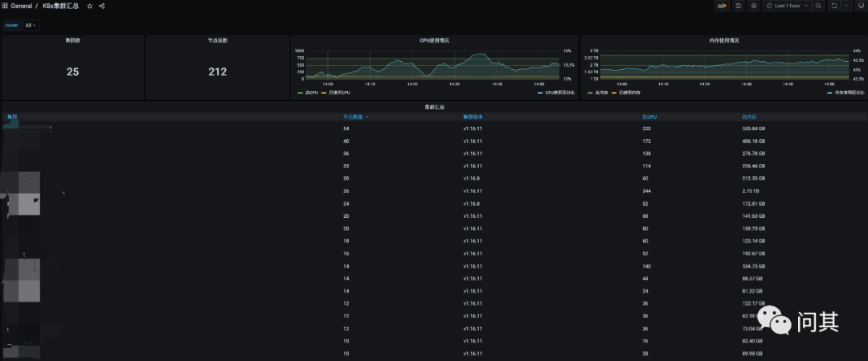Click the cycle view mode monitor icon

[859, 6]
